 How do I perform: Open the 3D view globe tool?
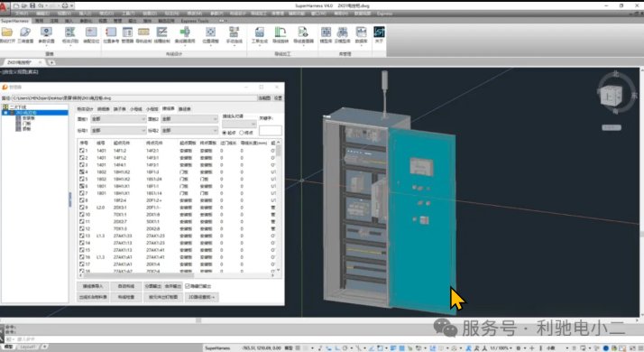(25, 32)
